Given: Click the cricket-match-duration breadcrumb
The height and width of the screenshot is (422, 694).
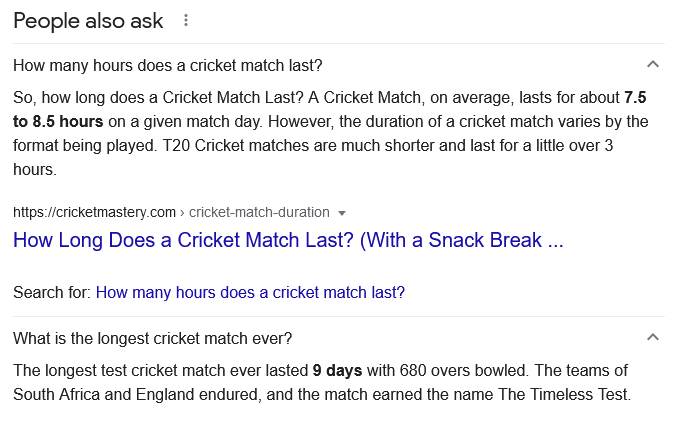Looking at the screenshot, I should 259,212.
